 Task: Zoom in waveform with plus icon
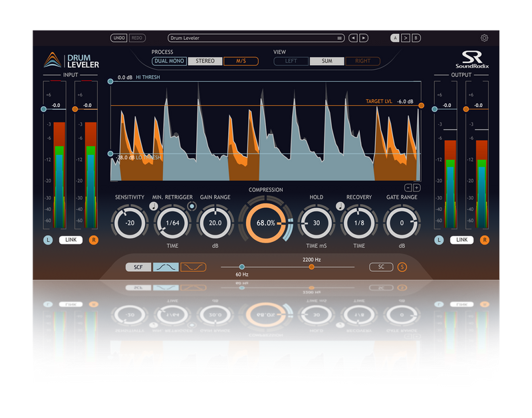point(417,188)
